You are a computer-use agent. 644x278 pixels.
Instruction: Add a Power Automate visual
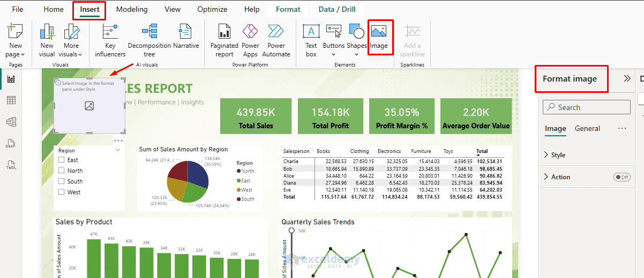coord(276,40)
